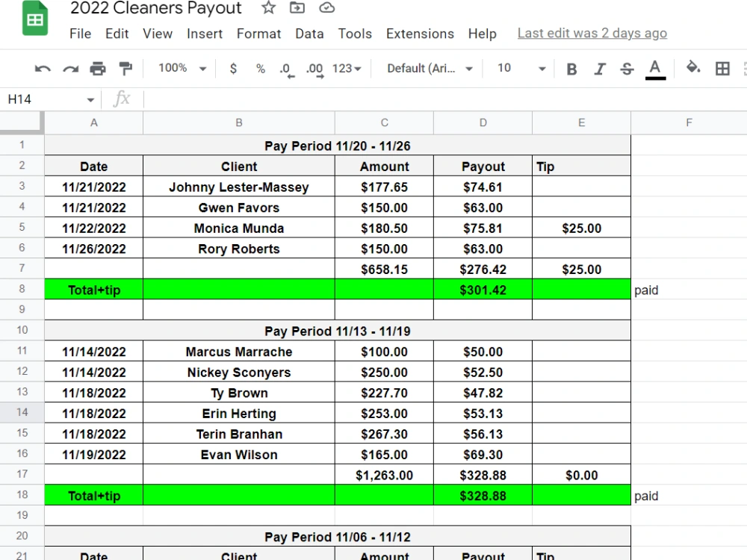Image resolution: width=747 pixels, height=560 pixels.
Task: Open the font size 10 dropdown
Action: pyautogui.click(x=521, y=68)
